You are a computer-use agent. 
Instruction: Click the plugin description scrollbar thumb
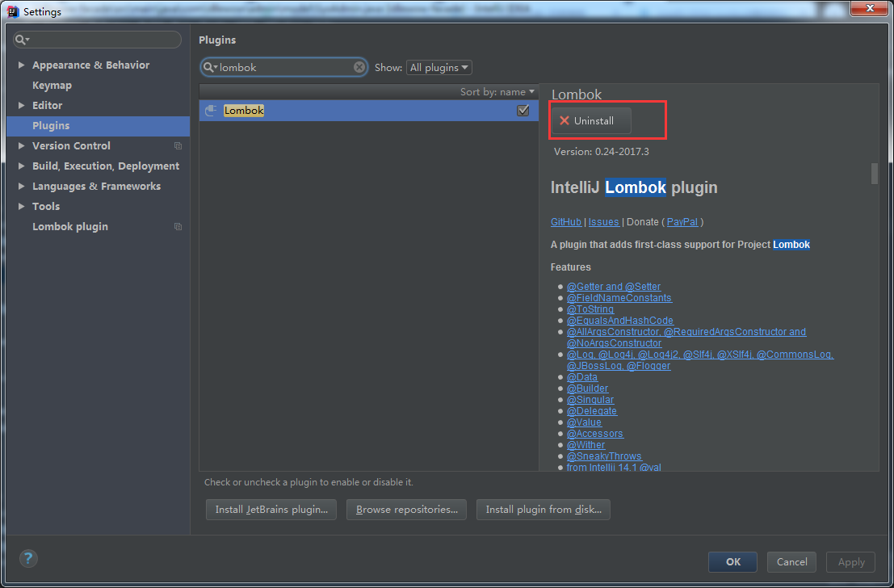pyautogui.click(x=875, y=174)
